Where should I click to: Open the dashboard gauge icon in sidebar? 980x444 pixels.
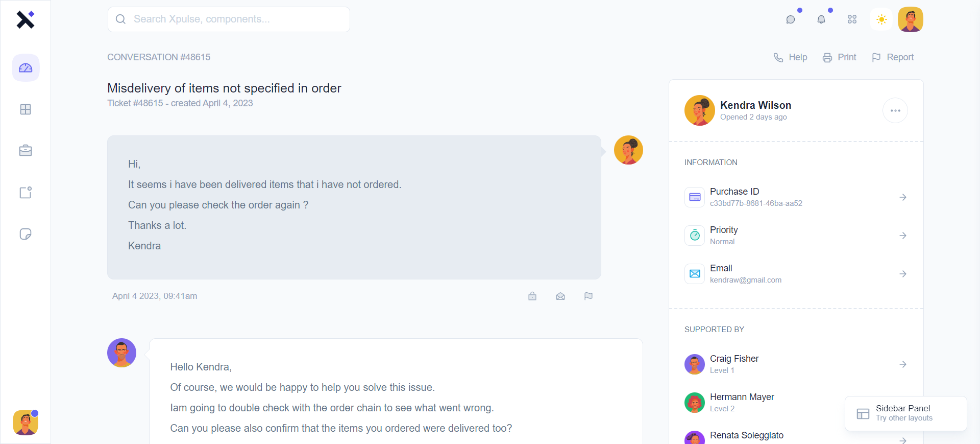[26, 68]
